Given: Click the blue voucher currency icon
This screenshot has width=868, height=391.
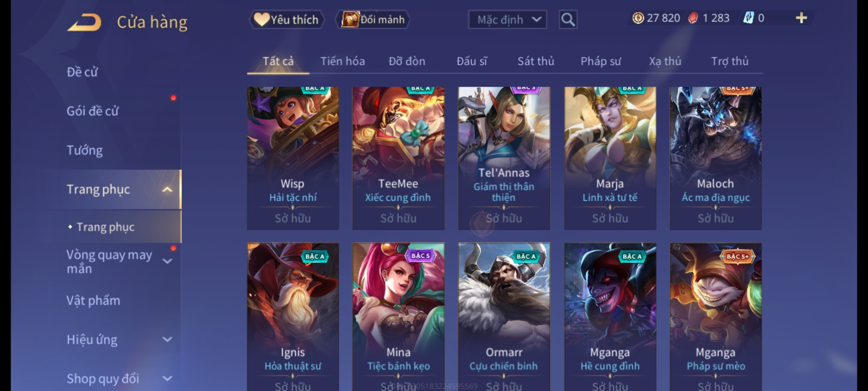Looking at the screenshot, I should click(x=748, y=18).
